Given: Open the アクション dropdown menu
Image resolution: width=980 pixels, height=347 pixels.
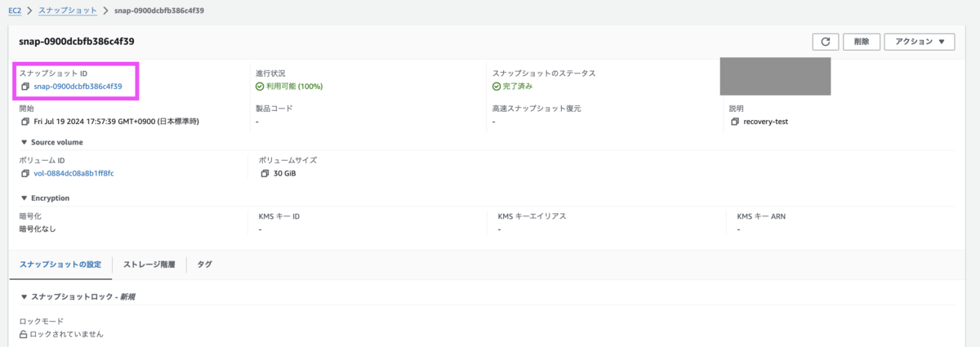Looking at the screenshot, I should [x=920, y=42].
